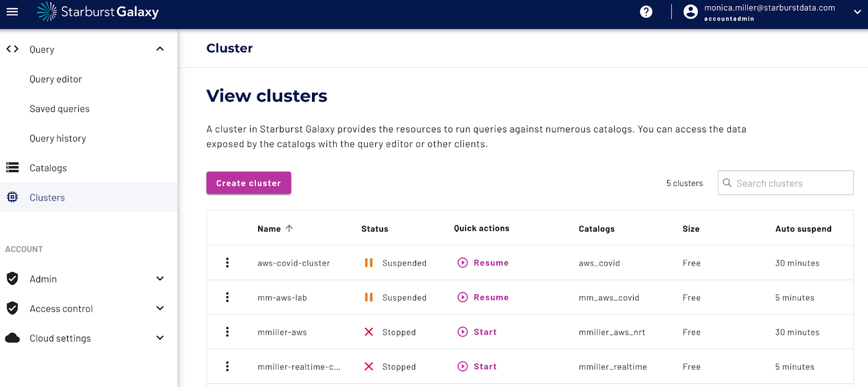
Task: Click the Status column header
Action: click(375, 229)
